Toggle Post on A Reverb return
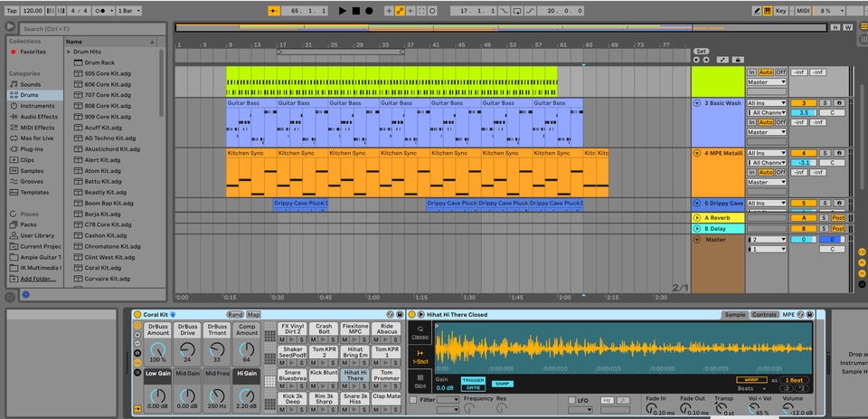Screen dimensions: 868x419 pyautogui.click(x=838, y=218)
